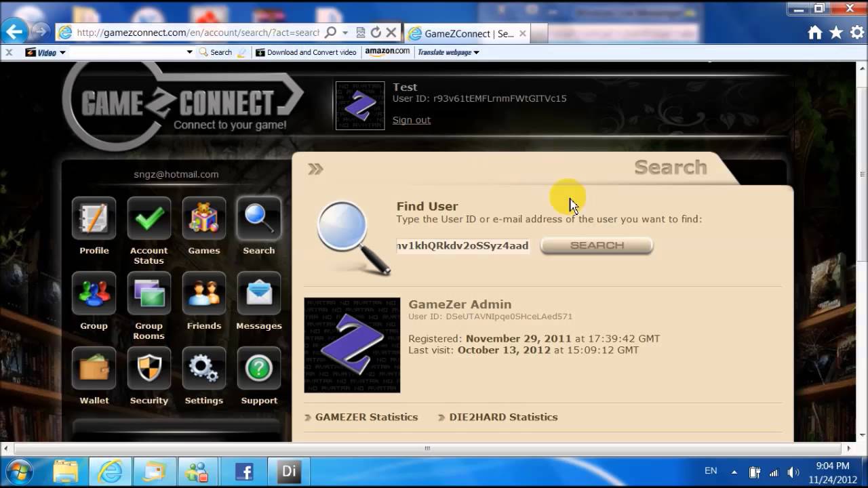Image resolution: width=868 pixels, height=488 pixels.
Task: Click the Sign out link
Action: (411, 120)
